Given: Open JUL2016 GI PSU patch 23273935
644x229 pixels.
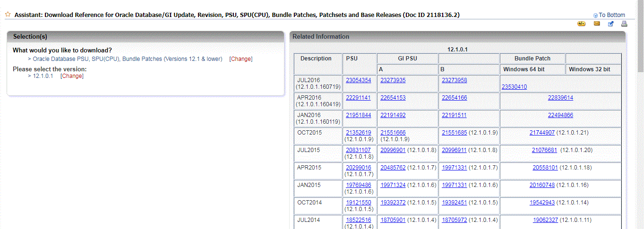Looking at the screenshot, I should [393, 80].
